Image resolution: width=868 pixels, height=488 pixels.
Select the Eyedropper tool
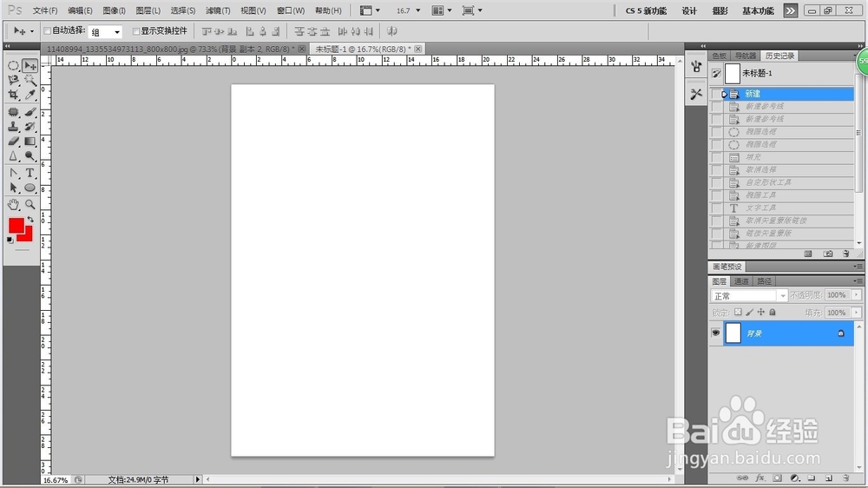pos(30,96)
